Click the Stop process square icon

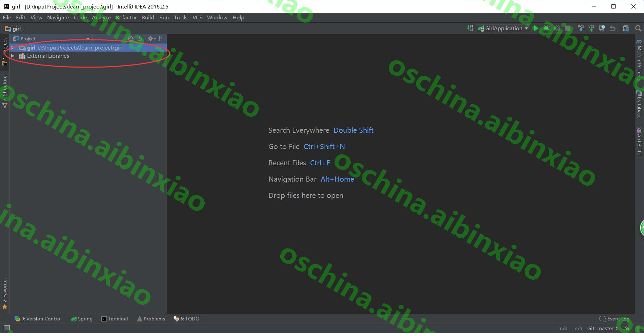pyautogui.click(x=568, y=28)
